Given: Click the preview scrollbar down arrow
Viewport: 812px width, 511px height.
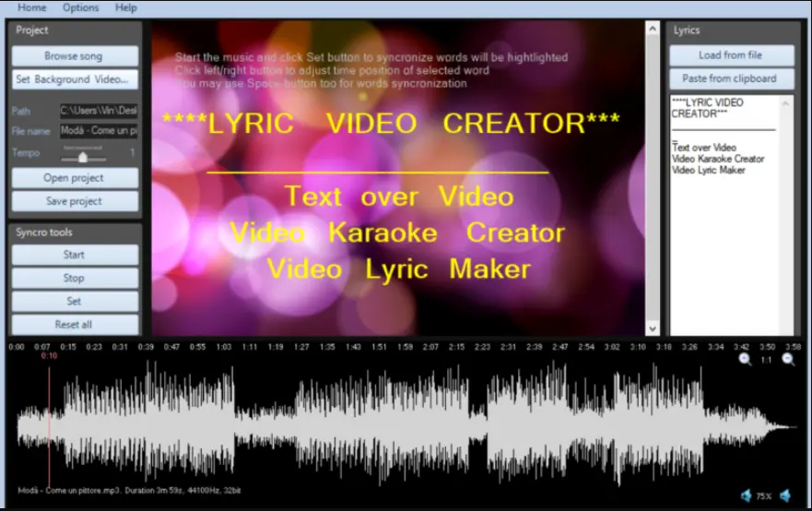Looking at the screenshot, I should tap(653, 328).
